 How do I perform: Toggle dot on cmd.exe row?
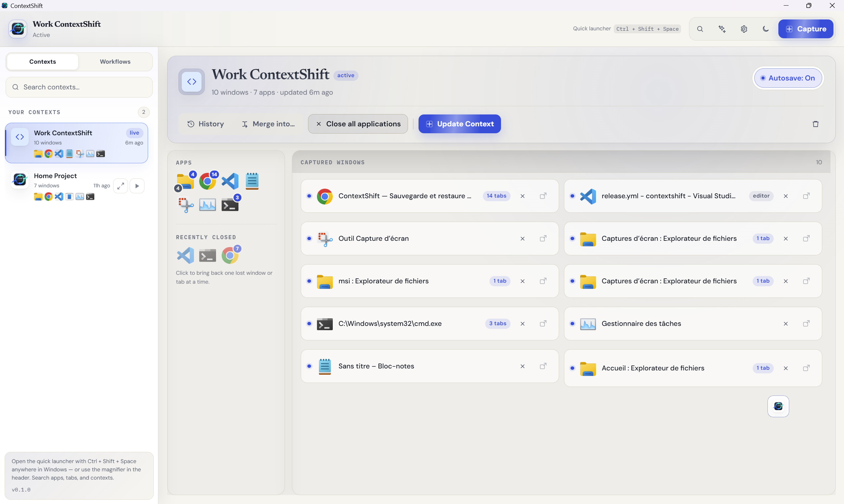(309, 324)
